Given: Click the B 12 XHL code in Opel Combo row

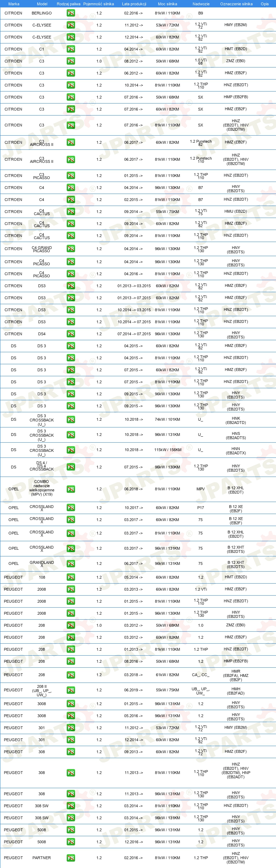Looking at the screenshot, I should [x=236, y=490].
